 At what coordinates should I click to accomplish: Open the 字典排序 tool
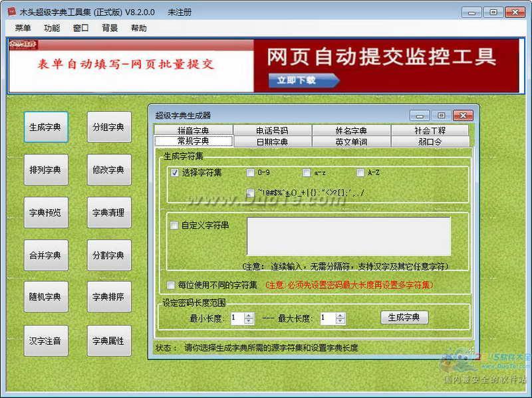(x=109, y=296)
